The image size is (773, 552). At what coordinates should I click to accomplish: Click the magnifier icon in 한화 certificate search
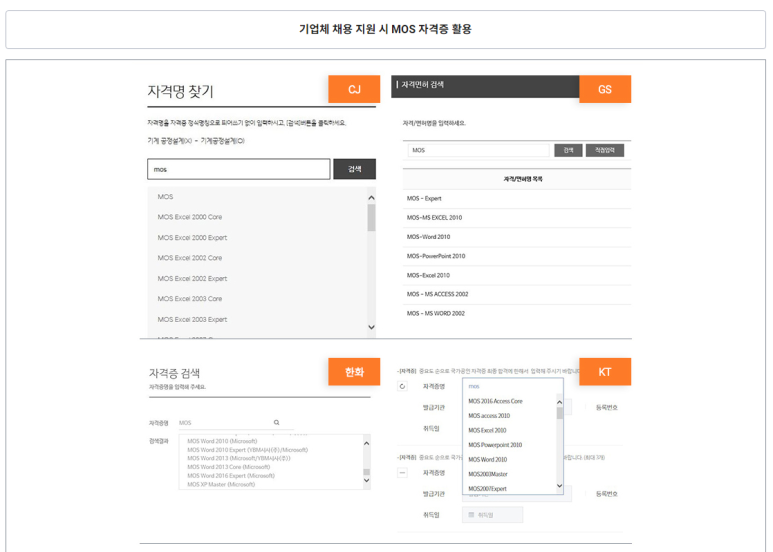[277, 422]
